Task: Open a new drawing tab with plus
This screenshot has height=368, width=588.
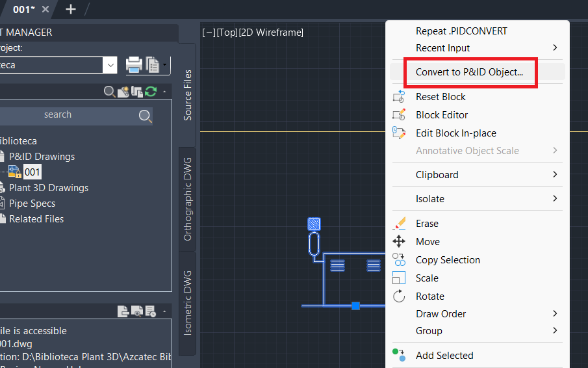Action: [71, 9]
